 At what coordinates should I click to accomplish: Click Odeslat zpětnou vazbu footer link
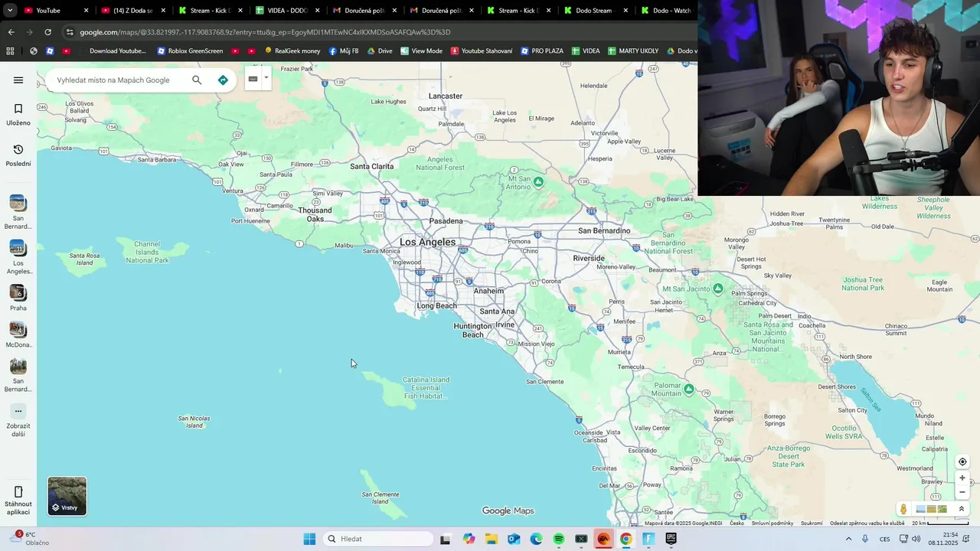click(x=867, y=523)
